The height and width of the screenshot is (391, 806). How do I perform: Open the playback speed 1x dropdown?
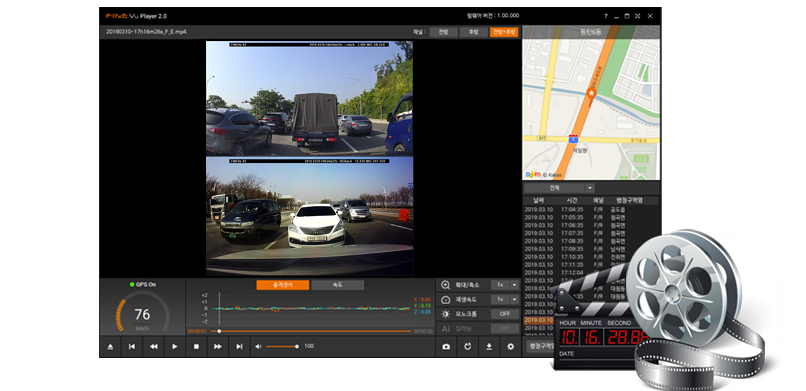pyautogui.click(x=505, y=300)
